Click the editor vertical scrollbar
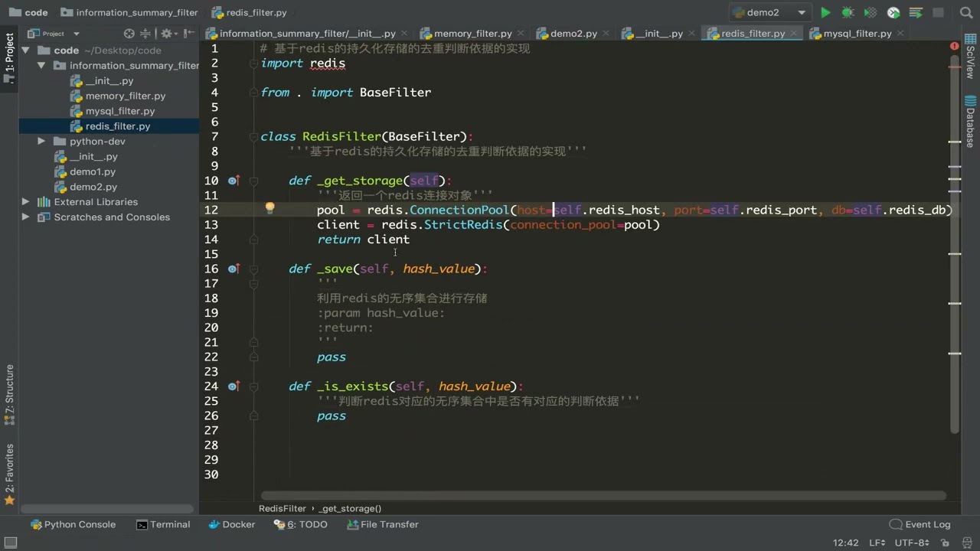Viewport: 980px width, 551px height. coord(955,245)
